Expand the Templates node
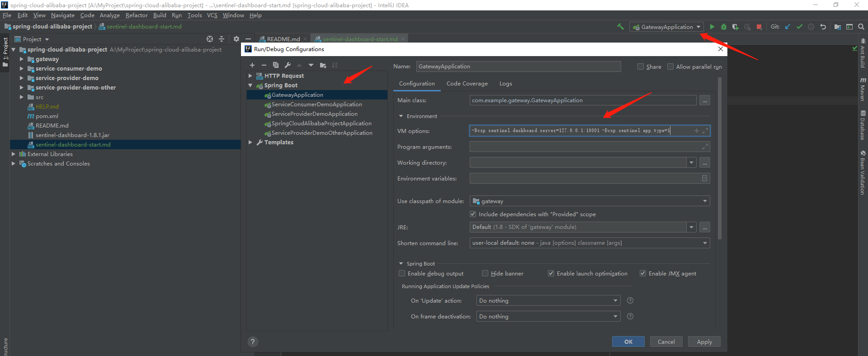Screen dimensions: 868x356 [x=250, y=142]
